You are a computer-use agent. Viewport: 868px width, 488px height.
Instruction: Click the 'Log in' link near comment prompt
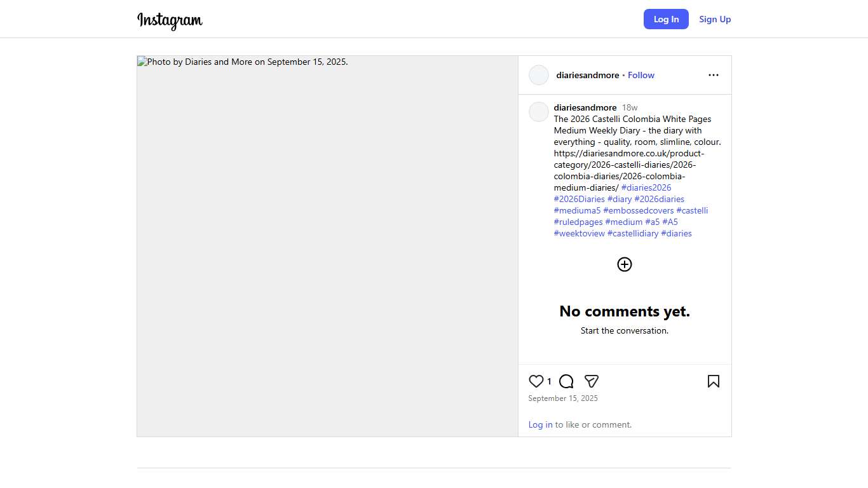[x=540, y=424]
